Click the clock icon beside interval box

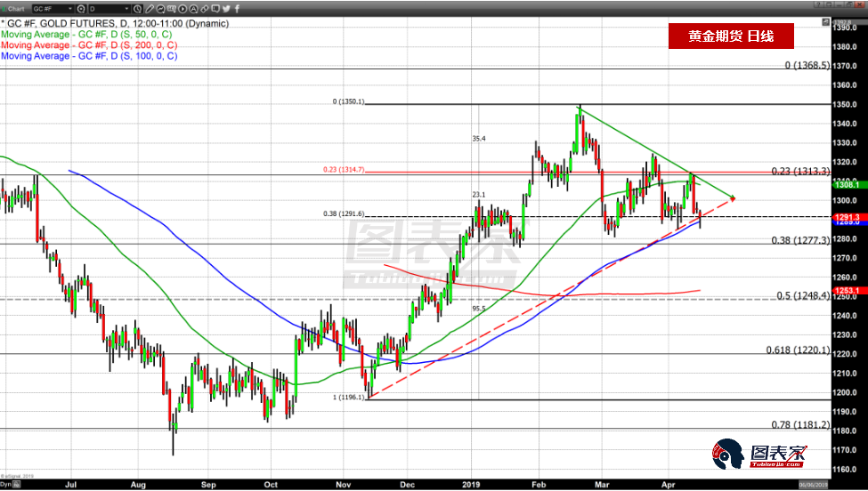click(x=137, y=9)
